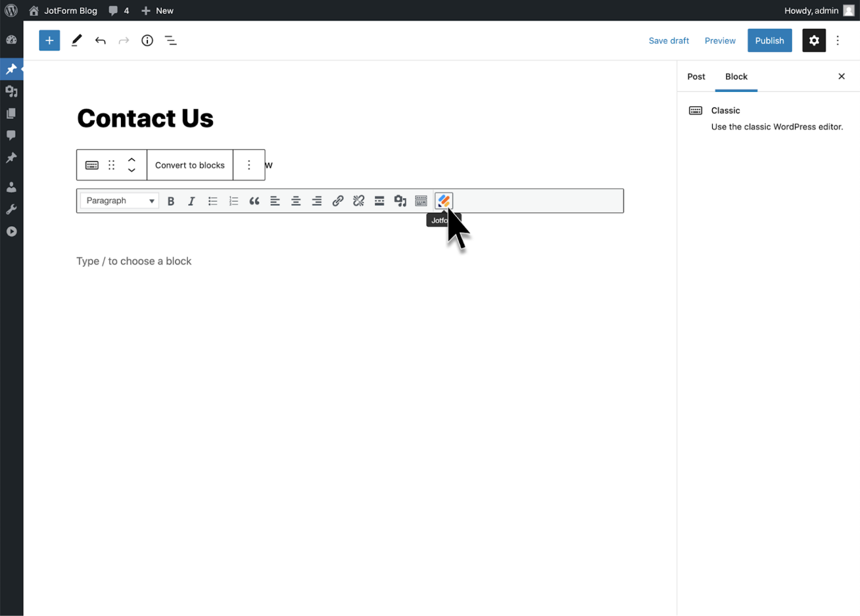This screenshot has height=616, width=860.
Task: Toggle italic formatting
Action: point(191,200)
